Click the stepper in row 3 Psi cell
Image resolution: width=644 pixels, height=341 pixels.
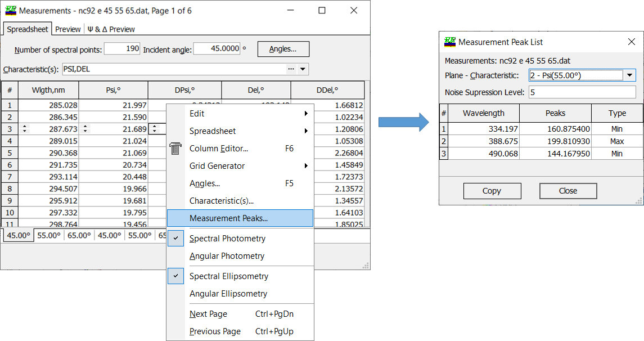click(x=85, y=129)
